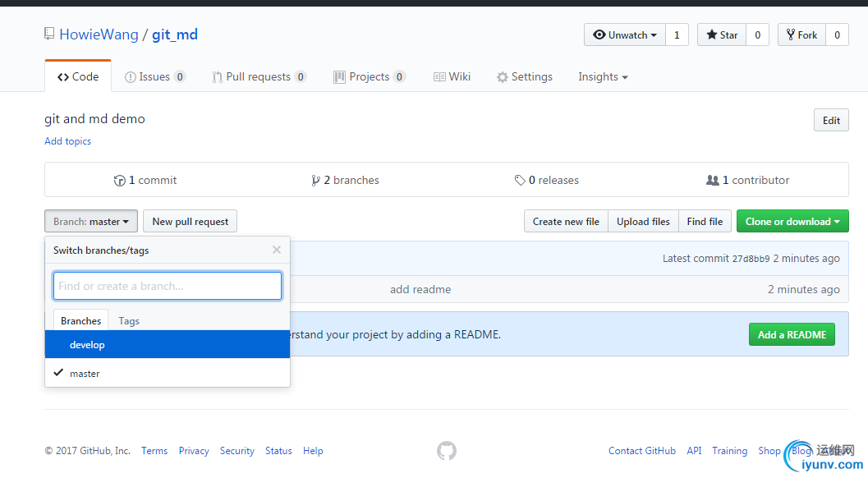Open the Issues tab
Image resolution: width=868 pixels, height=478 pixels.
tap(154, 77)
